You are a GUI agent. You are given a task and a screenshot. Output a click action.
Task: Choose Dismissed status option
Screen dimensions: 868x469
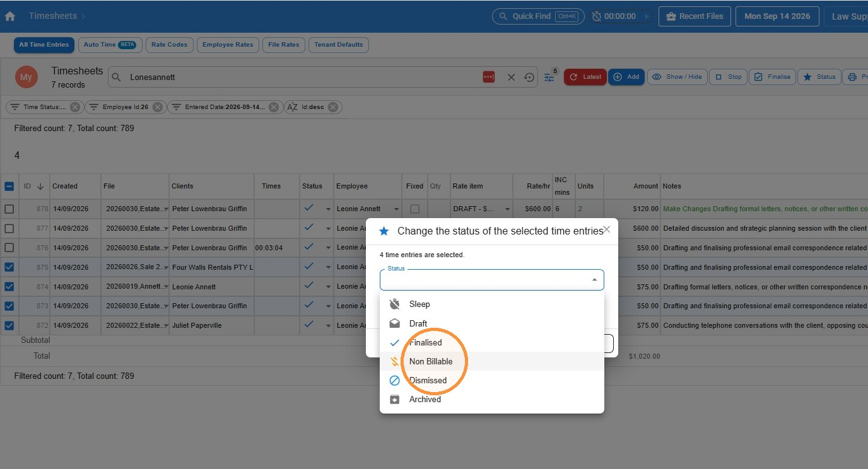point(492,380)
